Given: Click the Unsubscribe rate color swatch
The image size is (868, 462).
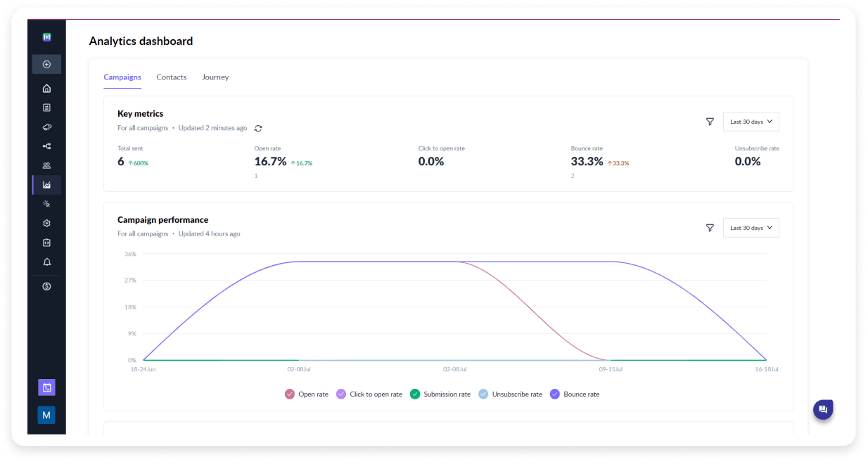Looking at the screenshot, I should point(483,394).
